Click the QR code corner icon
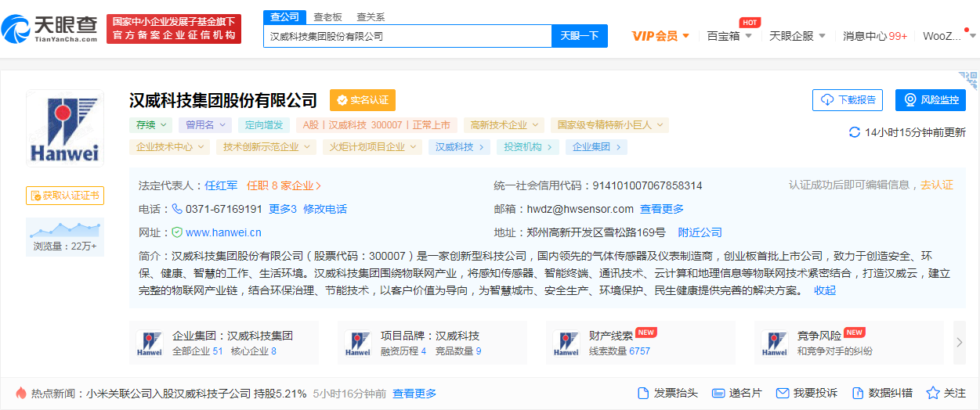This screenshot has width=980, height=410. point(969,80)
